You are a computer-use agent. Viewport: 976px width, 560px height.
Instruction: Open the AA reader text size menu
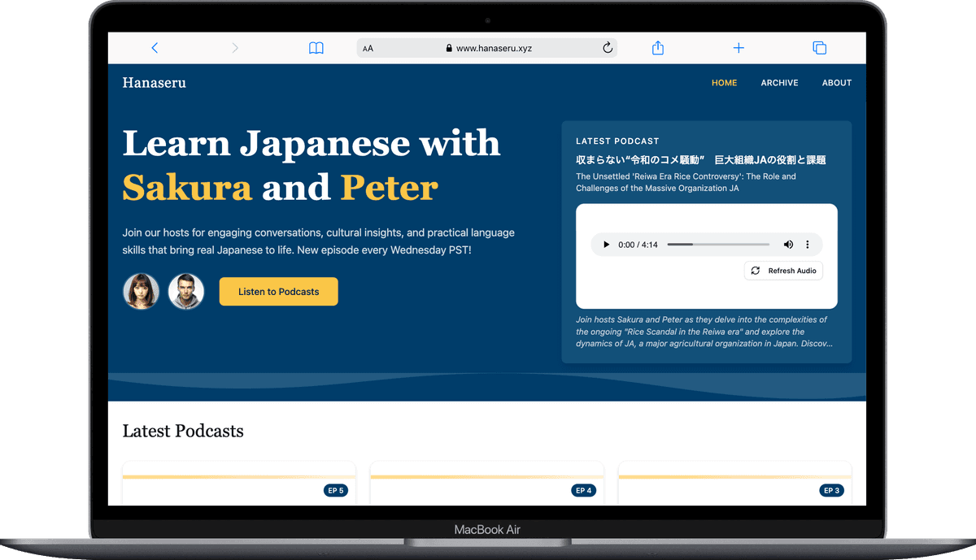[x=368, y=49]
